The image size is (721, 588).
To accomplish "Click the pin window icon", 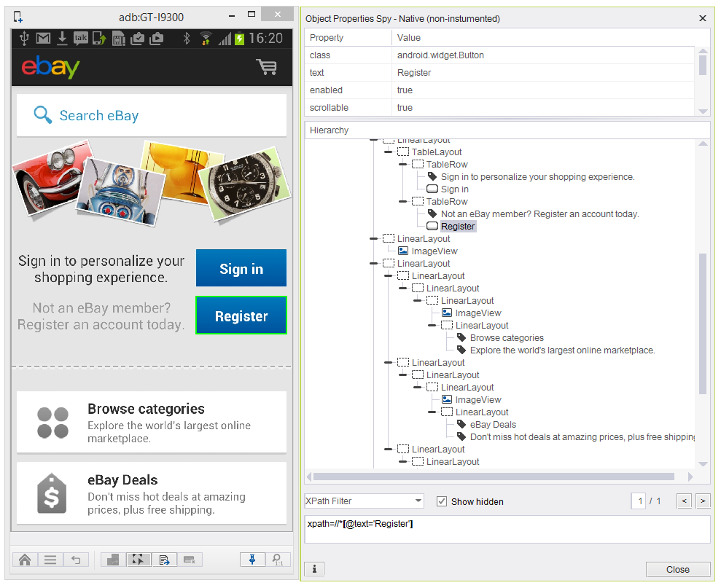I will tap(253, 560).
